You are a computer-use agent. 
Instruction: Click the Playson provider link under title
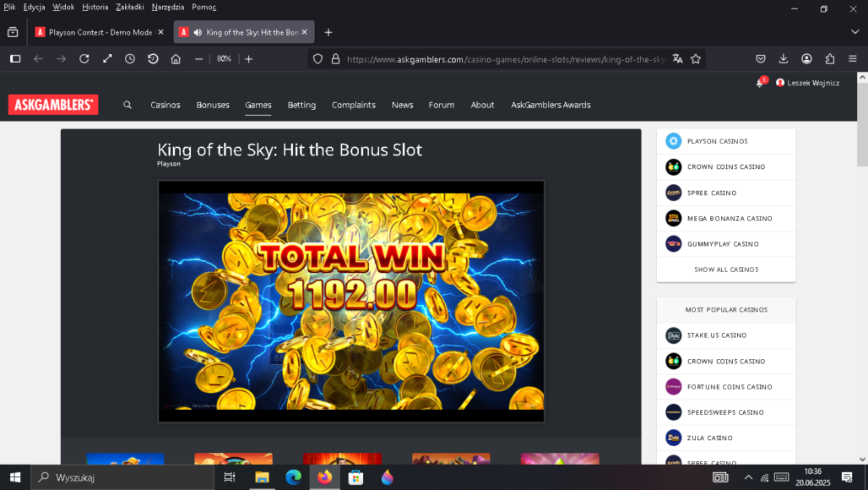169,164
